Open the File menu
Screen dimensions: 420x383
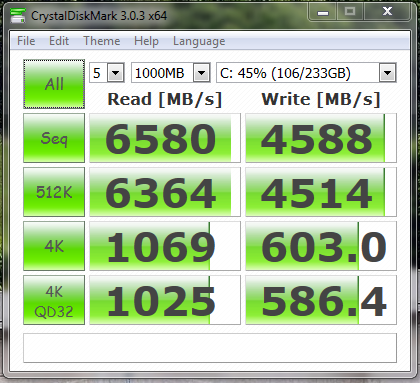[x=26, y=41]
